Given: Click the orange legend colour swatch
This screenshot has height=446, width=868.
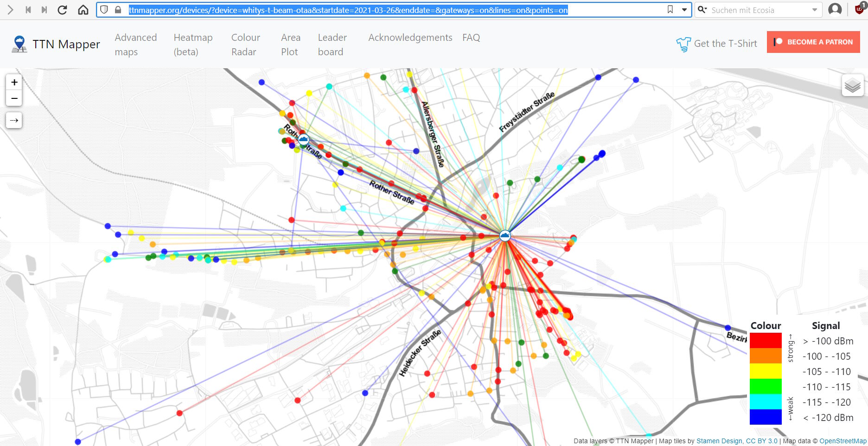Looking at the screenshot, I should point(766,356).
